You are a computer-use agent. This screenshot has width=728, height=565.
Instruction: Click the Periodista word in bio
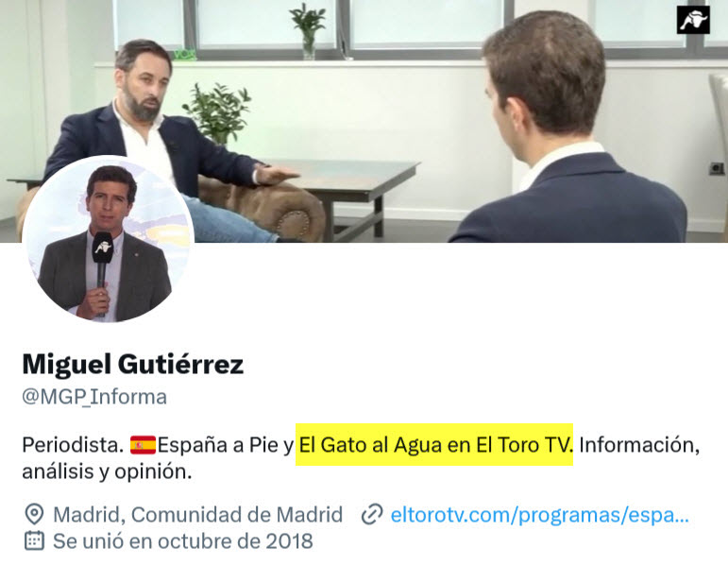[73, 445]
